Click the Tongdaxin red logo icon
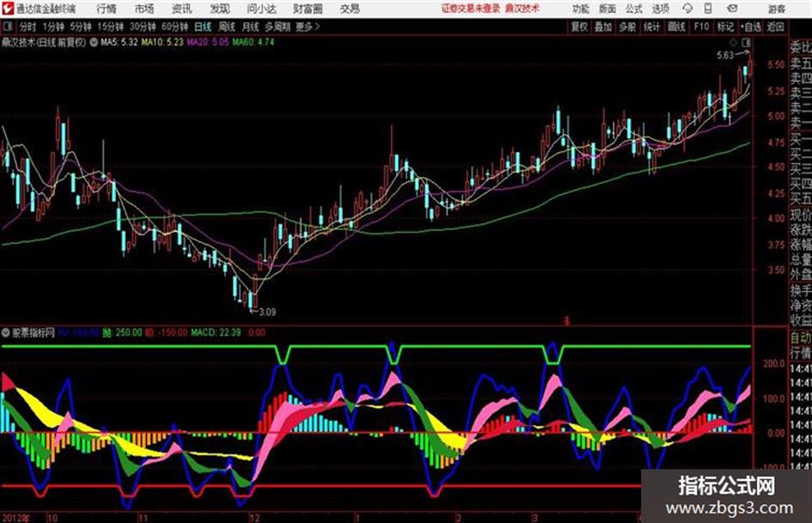Image resolution: width=812 pixels, height=523 pixels. pos(8,9)
